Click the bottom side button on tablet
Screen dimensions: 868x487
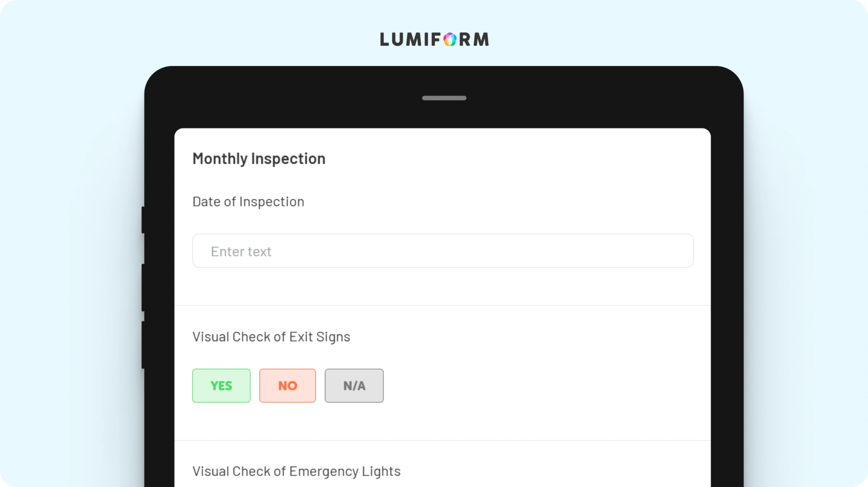tap(143, 345)
